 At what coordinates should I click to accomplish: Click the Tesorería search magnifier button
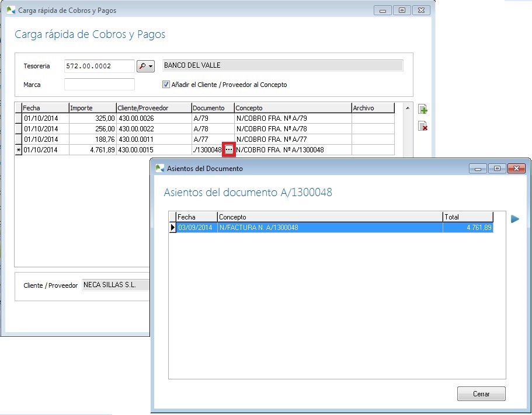pos(145,66)
